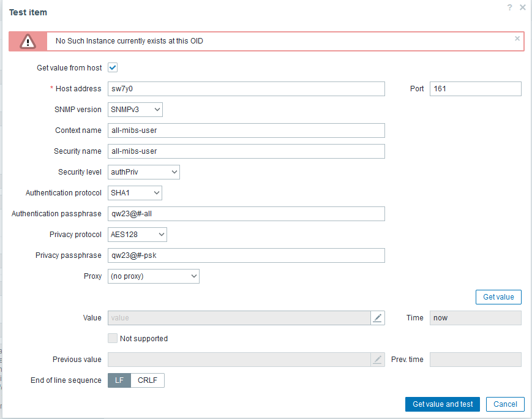Close the Test item dialog
Screen dimensions: 532x419
522,7
